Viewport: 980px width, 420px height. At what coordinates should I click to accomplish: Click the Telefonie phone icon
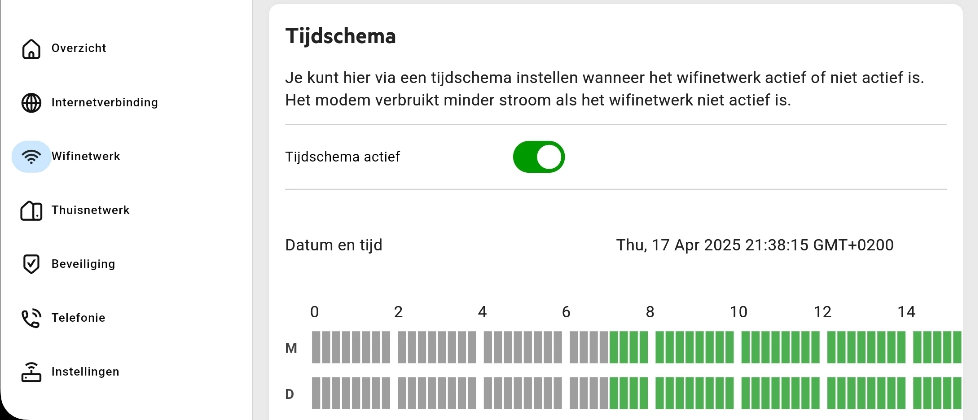coord(31,318)
